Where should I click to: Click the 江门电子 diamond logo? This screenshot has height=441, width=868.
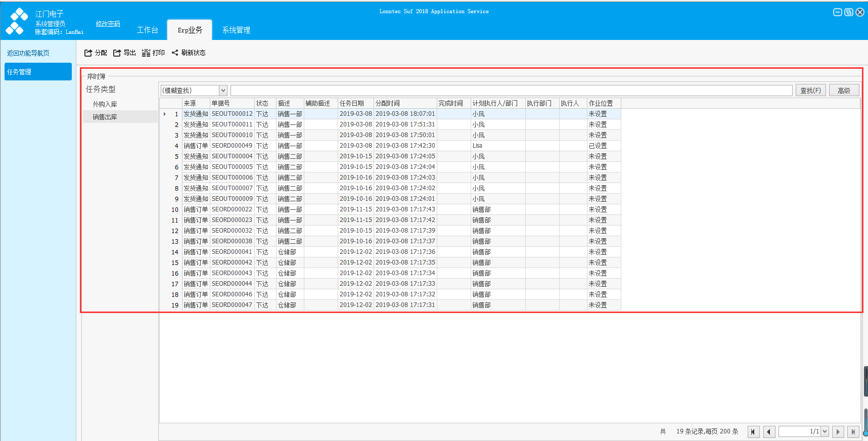(x=17, y=21)
